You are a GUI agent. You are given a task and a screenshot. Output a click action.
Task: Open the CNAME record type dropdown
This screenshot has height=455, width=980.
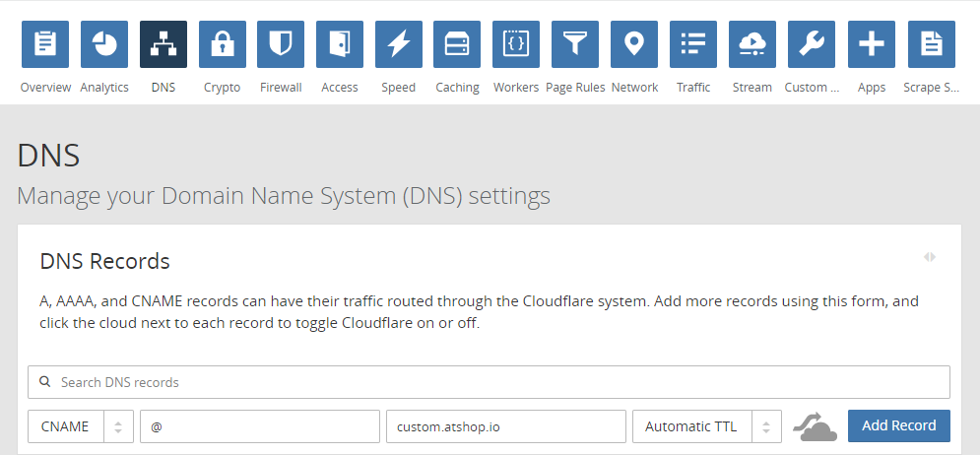click(x=80, y=426)
